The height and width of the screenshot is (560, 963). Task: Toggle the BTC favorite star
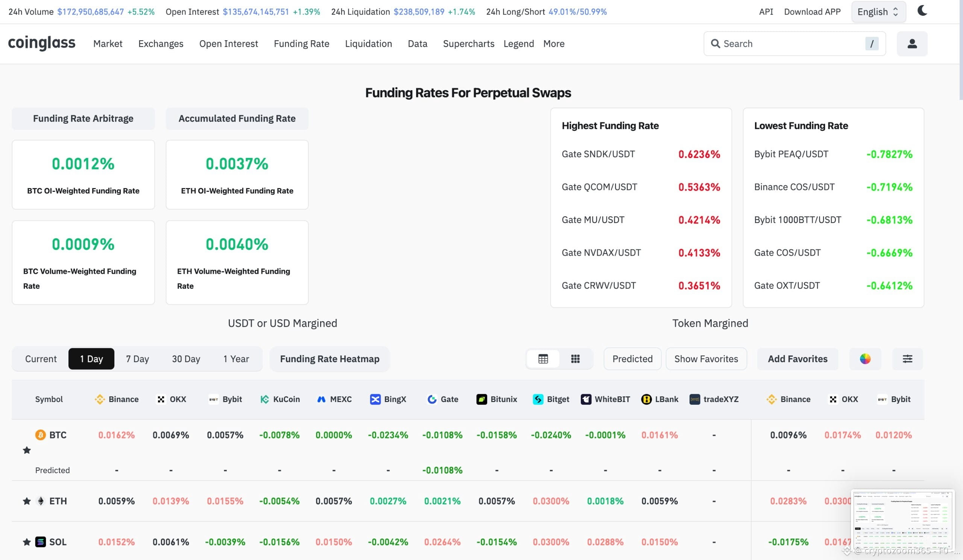[27, 450]
